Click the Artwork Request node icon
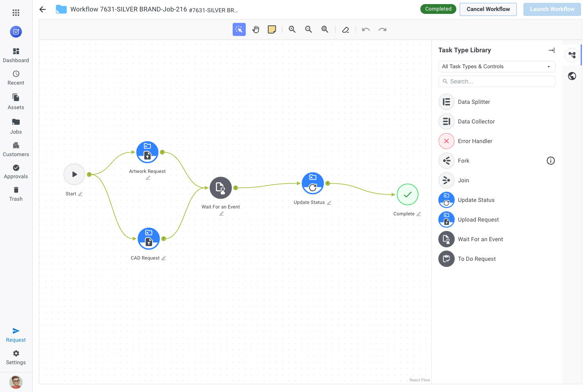This screenshot has width=588, height=392. [147, 152]
